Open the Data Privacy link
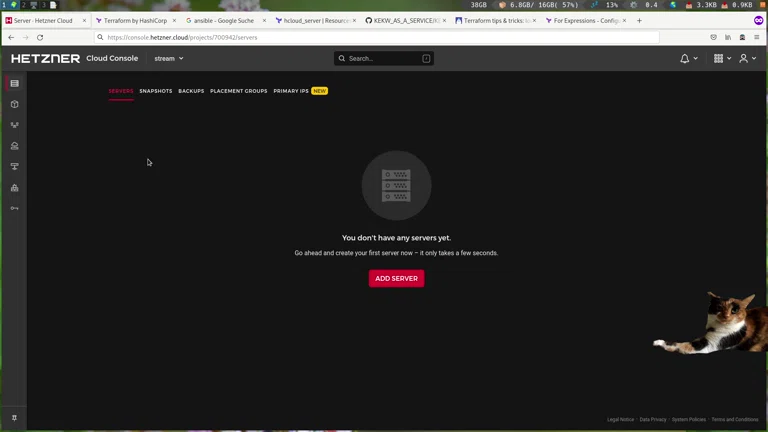The width and height of the screenshot is (768, 432). (x=653, y=419)
